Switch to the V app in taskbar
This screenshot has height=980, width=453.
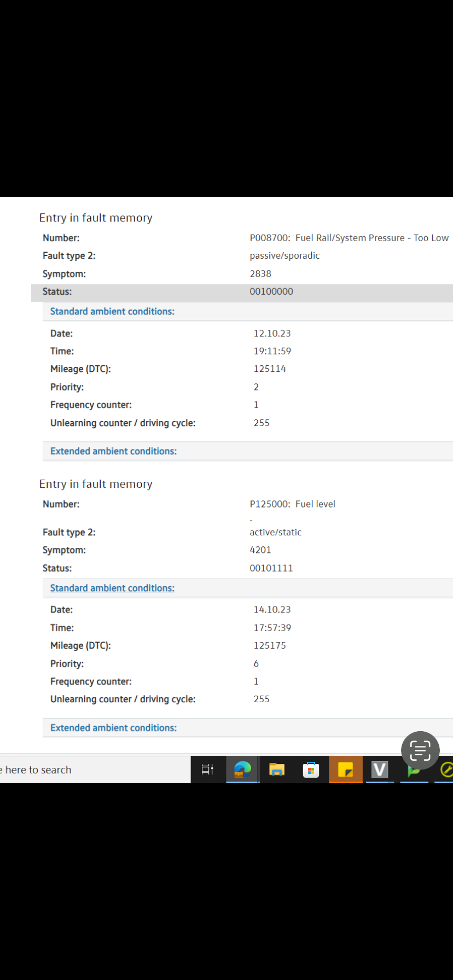tap(380, 769)
